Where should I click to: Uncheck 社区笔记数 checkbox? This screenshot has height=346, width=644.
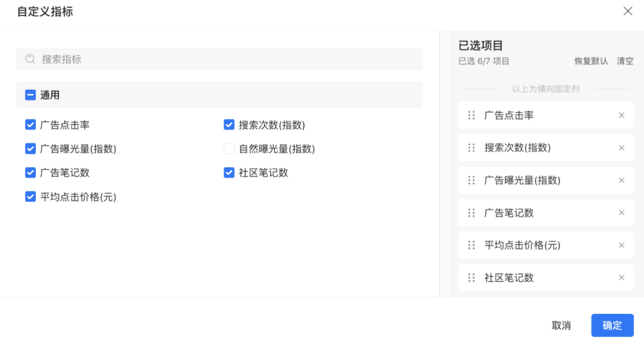(x=229, y=173)
